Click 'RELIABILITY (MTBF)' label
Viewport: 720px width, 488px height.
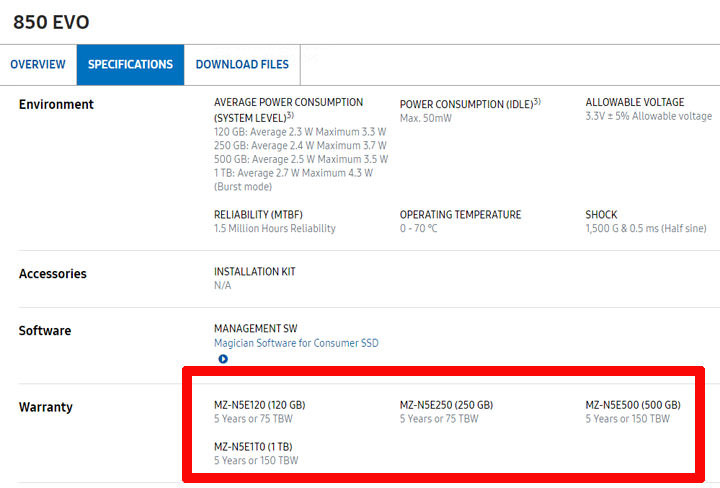258,215
